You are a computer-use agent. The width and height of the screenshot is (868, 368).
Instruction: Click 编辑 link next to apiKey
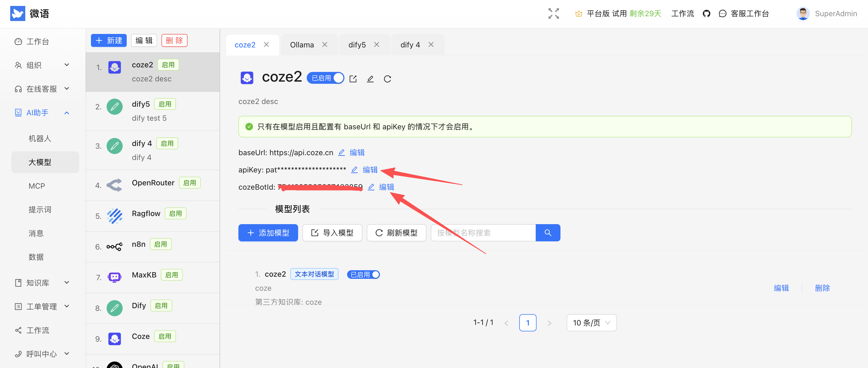(x=370, y=170)
